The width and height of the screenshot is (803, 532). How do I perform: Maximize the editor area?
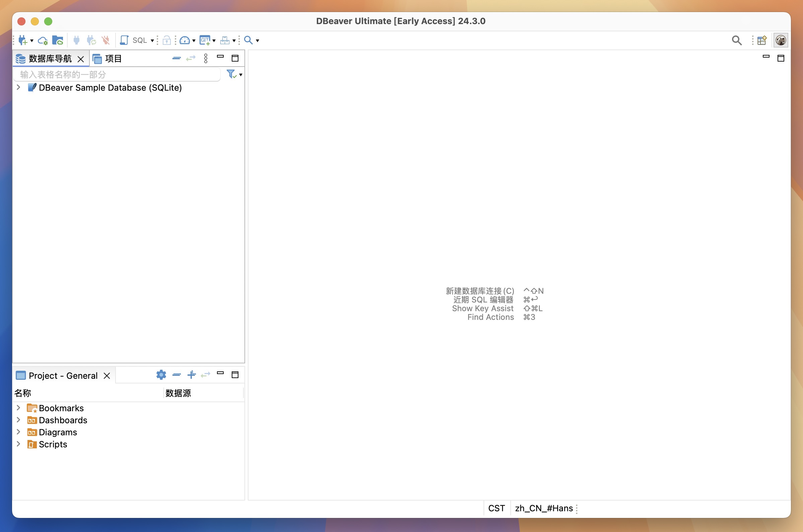[x=781, y=58]
